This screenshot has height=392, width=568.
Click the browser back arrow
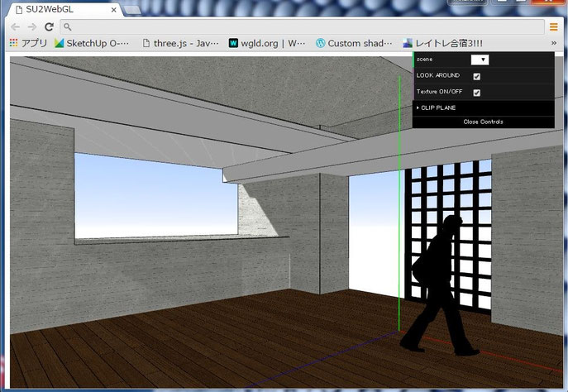point(15,26)
